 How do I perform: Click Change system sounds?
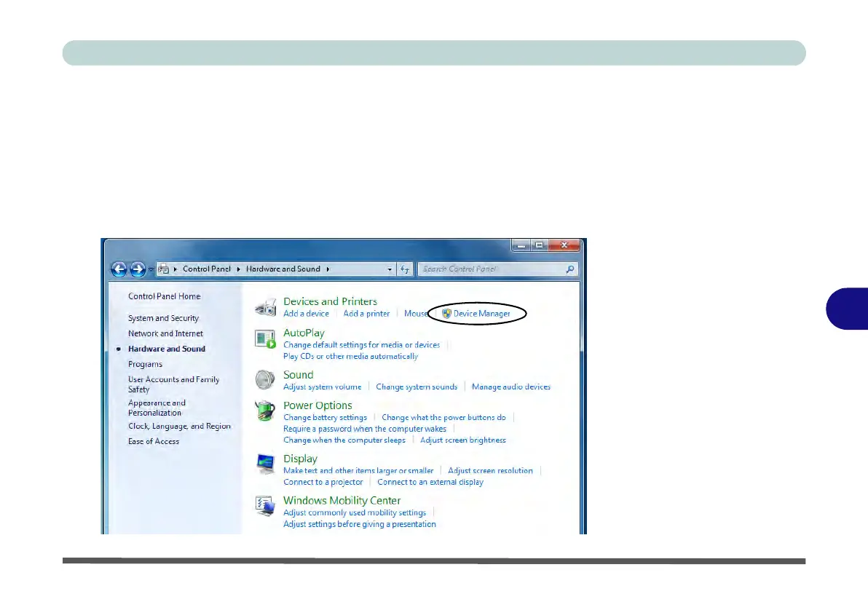click(417, 387)
